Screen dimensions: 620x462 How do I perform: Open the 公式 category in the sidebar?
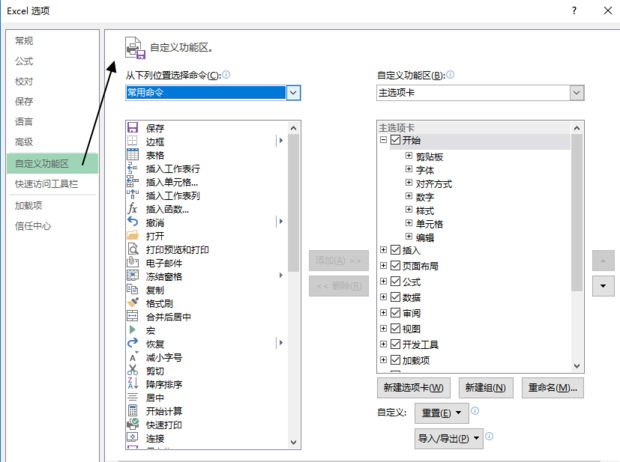(24, 61)
